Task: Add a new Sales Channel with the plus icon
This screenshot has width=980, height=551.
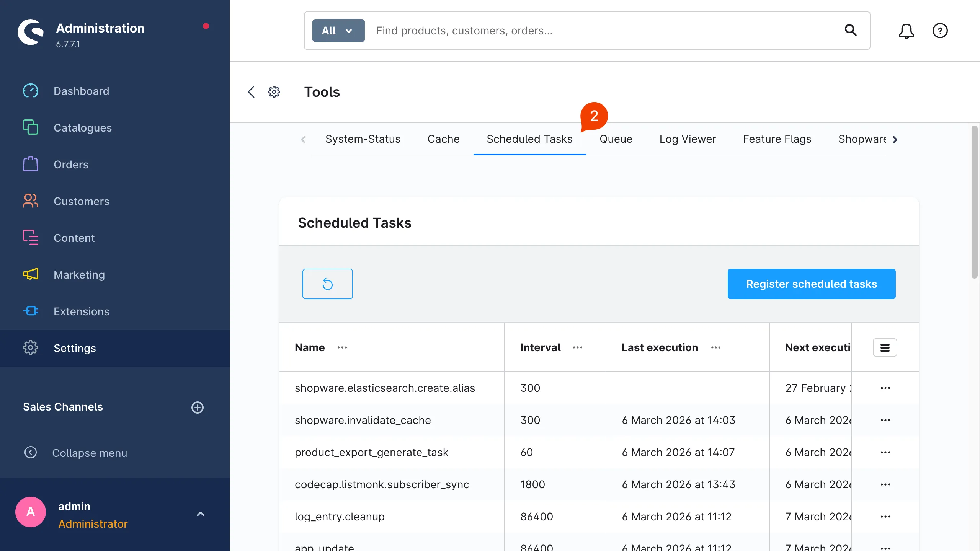Action: pyautogui.click(x=197, y=407)
